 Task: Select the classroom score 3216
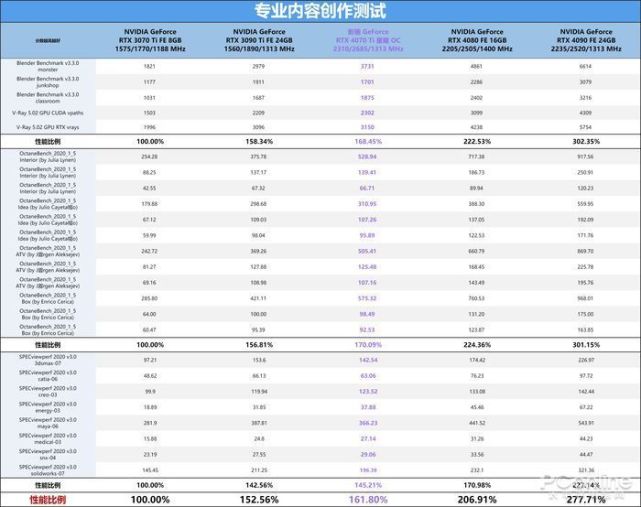coord(585,98)
